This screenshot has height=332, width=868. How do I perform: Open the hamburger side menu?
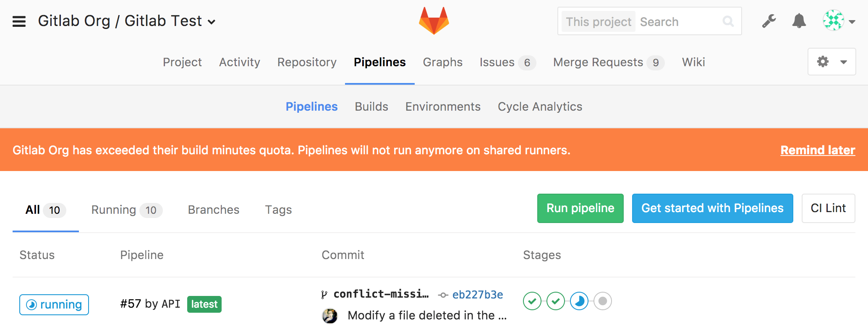(x=19, y=21)
